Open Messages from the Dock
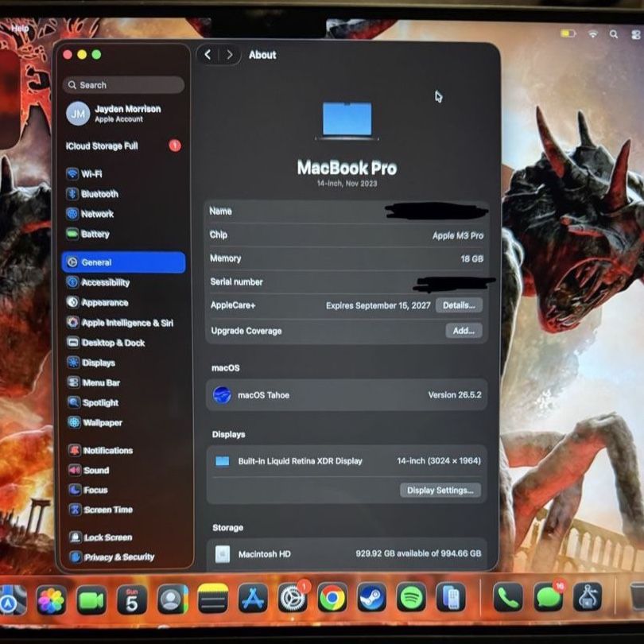This screenshot has width=644, height=644. (x=548, y=597)
